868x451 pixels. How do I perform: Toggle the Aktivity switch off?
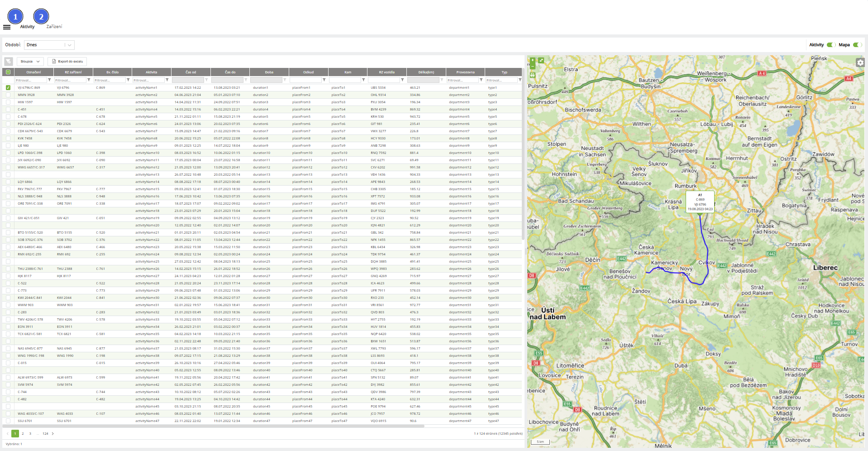pos(830,45)
